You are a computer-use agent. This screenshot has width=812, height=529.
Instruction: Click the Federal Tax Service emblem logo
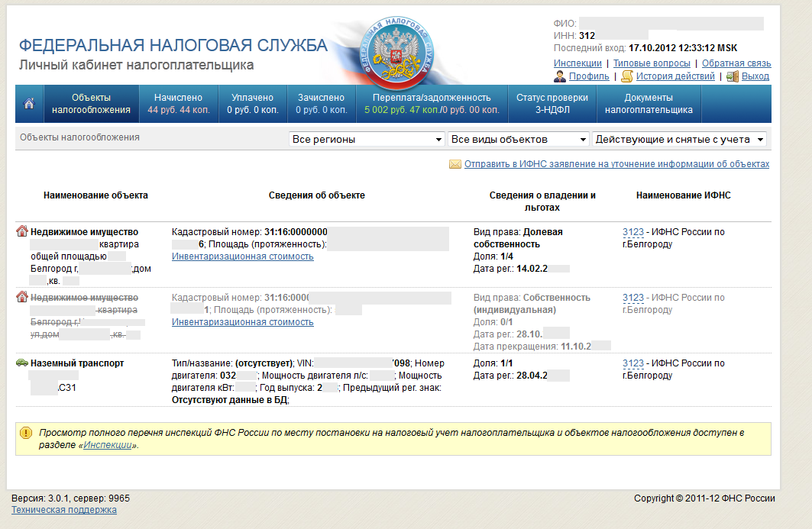[396, 52]
